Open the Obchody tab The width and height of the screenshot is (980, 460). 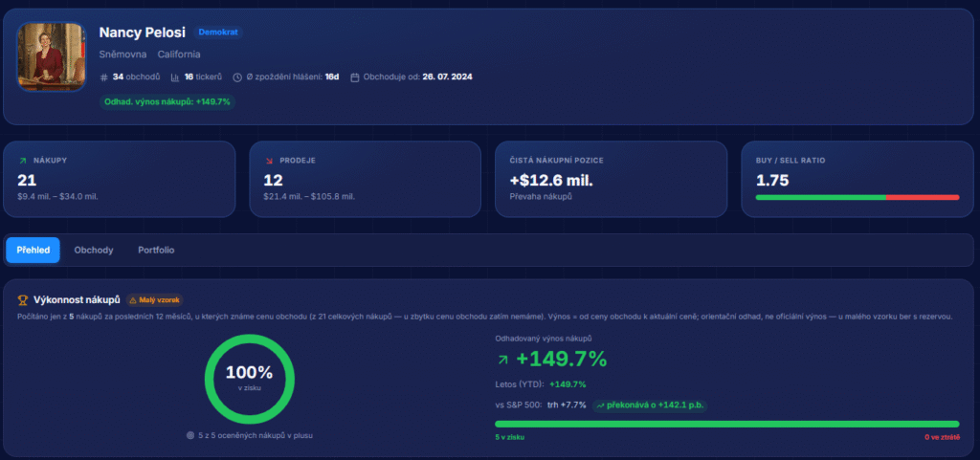click(x=94, y=251)
